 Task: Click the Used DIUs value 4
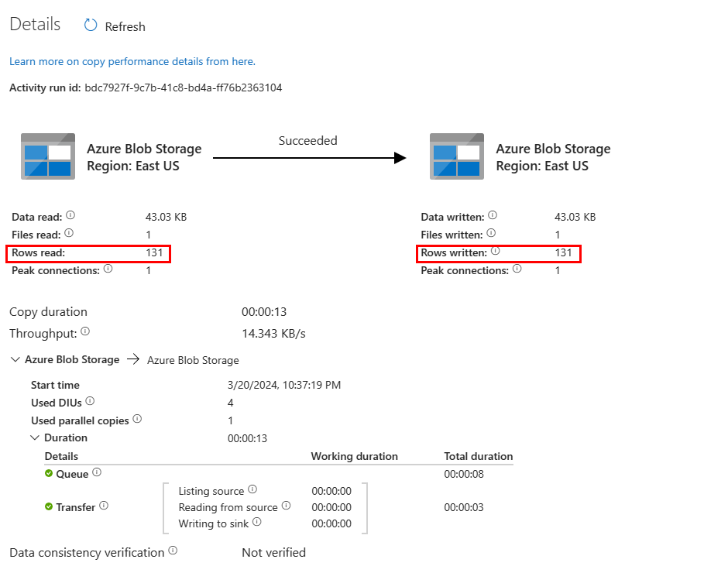[230, 403]
